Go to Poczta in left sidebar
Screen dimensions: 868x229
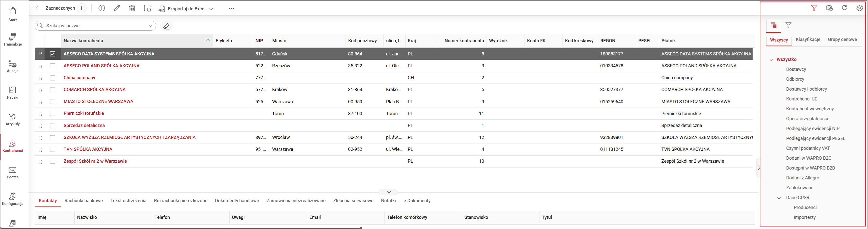coord(12,172)
